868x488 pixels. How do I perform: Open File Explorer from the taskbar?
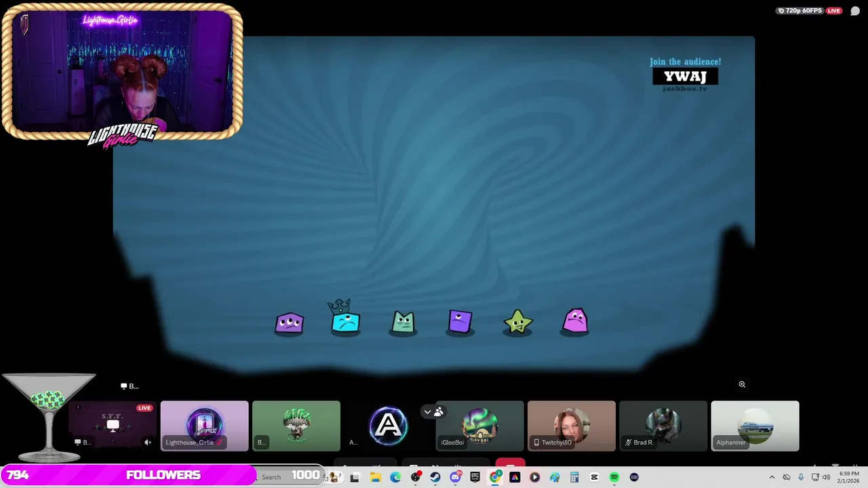(x=375, y=477)
